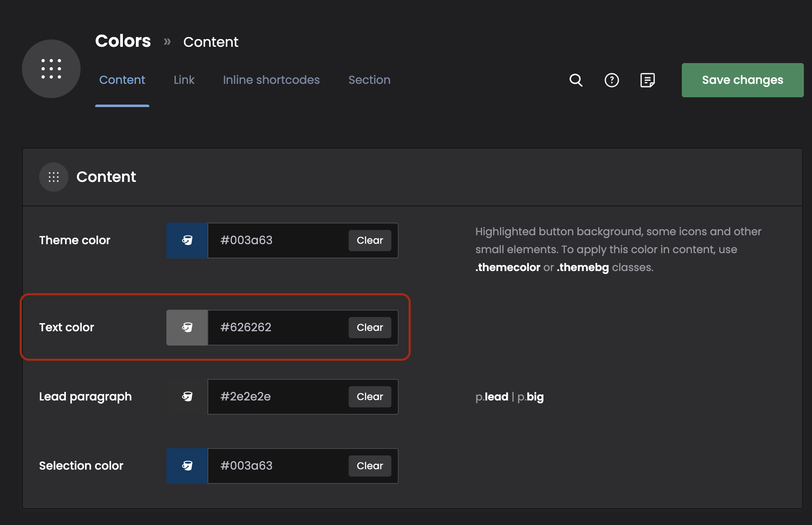This screenshot has height=525, width=812.
Task: Open the search magnifier icon
Action: click(x=576, y=80)
